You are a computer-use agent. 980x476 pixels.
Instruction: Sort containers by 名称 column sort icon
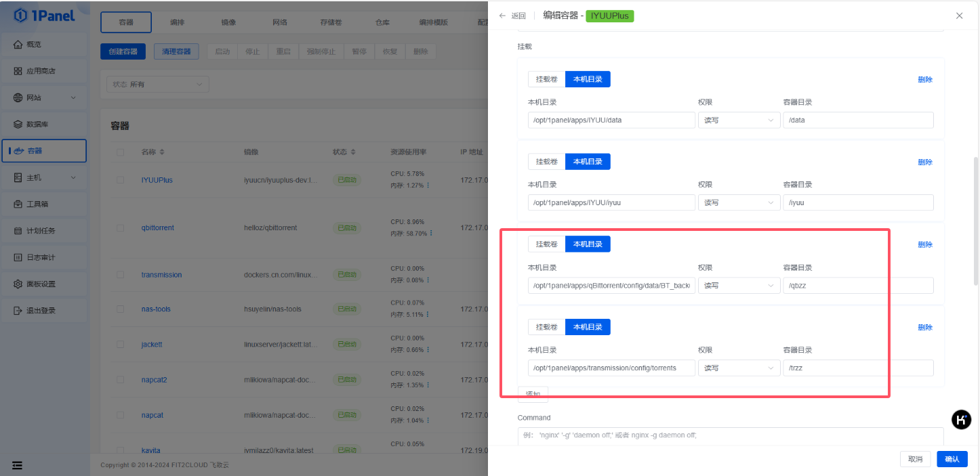point(162,152)
